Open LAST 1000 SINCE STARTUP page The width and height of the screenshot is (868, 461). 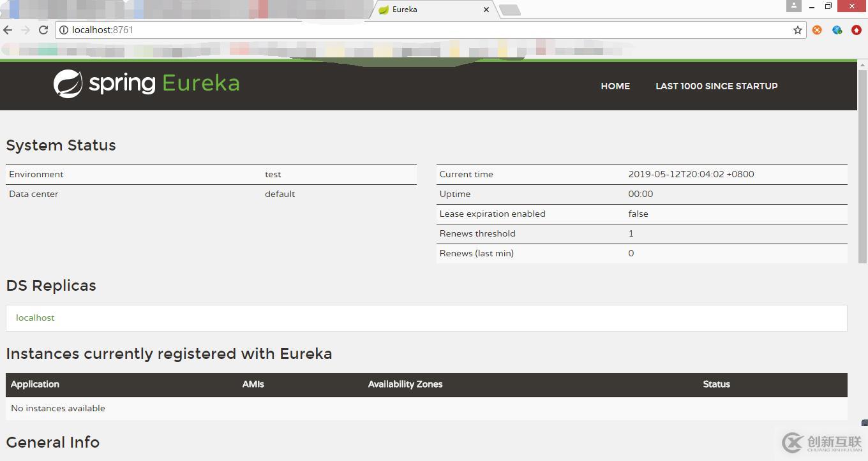(x=716, y=86)
